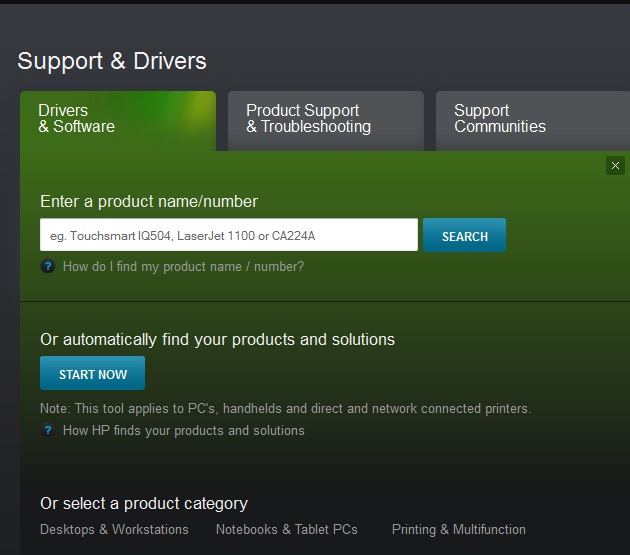This screenshot has width=630, height=555.
Task: Choose the Desktops & Workstations category
Action: coord(114,530)
